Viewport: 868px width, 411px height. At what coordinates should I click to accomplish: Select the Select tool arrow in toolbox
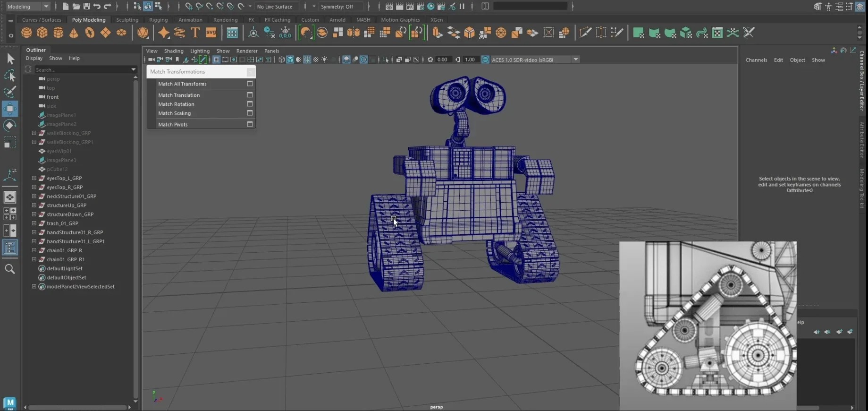(10, 59)
